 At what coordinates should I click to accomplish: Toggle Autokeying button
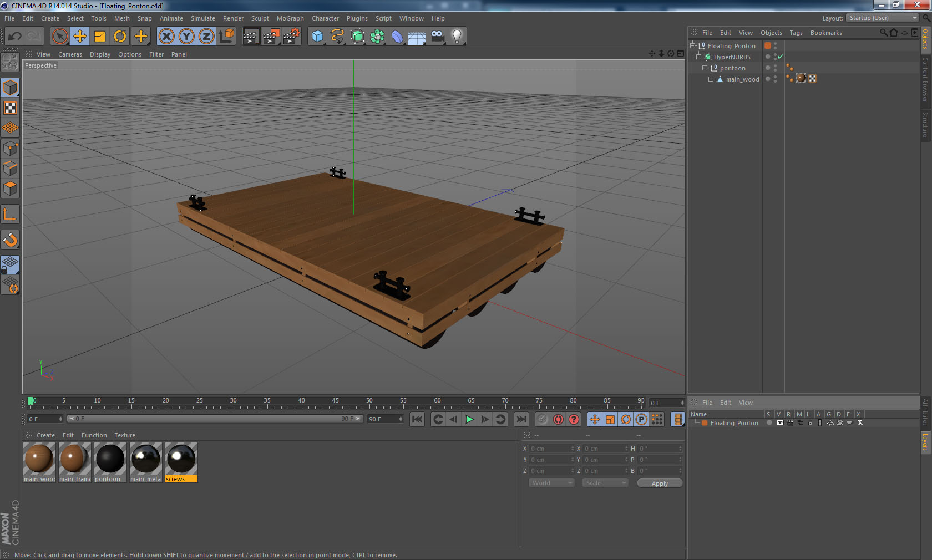click(x=558, y=419)
